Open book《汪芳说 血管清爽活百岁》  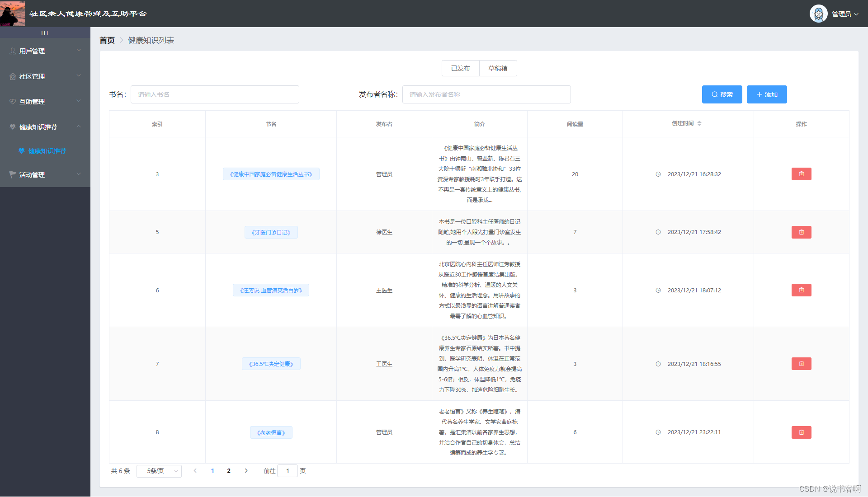pos(271,290)
